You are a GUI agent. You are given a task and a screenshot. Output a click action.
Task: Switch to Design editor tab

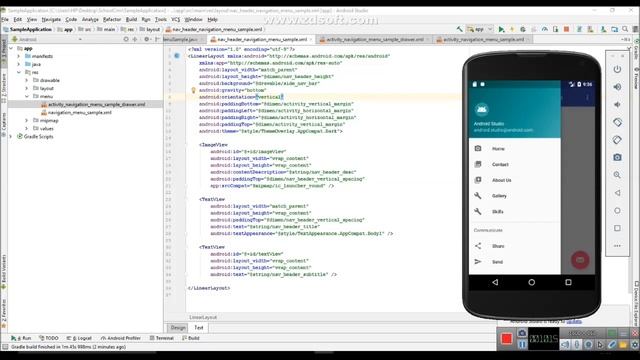178,327
